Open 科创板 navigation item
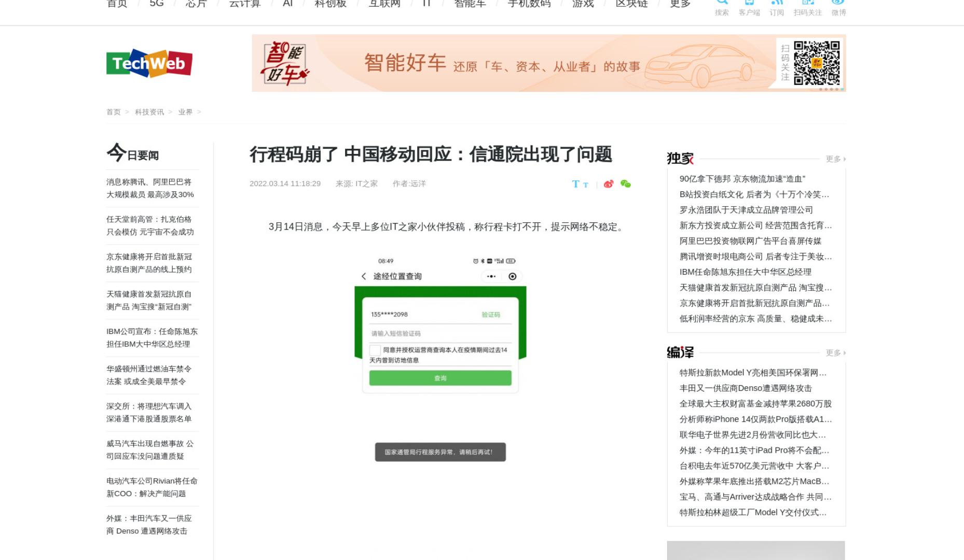This screenshot has width=964, height=560. [330, 3]
